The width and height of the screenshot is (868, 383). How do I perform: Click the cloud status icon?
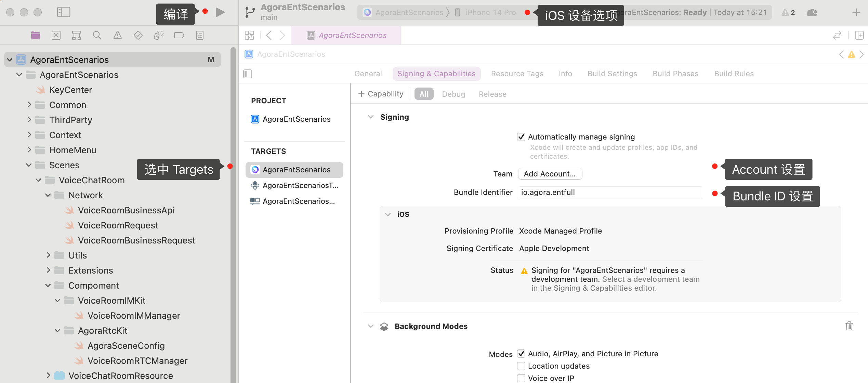click(812, 13)
